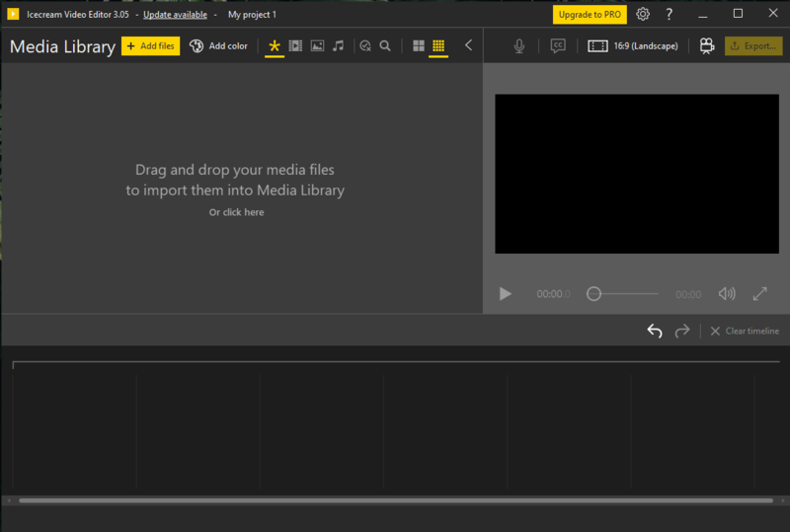
Task: Maximize the editor window
Action: point(738,14)
